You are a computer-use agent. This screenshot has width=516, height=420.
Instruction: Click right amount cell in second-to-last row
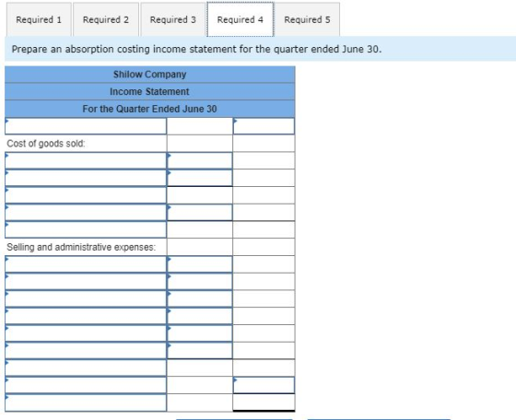[x=264, y=385]
